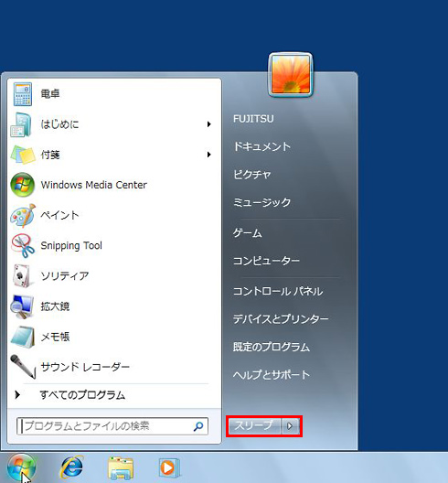
Task: Open ゲーム (Games)
Action: (x=248, y=233)
